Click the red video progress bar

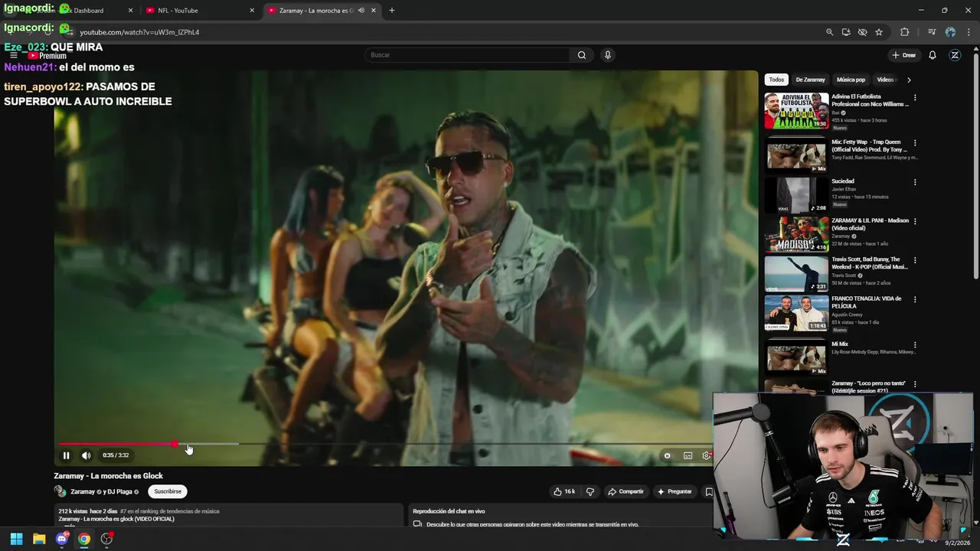click(116, 444)
